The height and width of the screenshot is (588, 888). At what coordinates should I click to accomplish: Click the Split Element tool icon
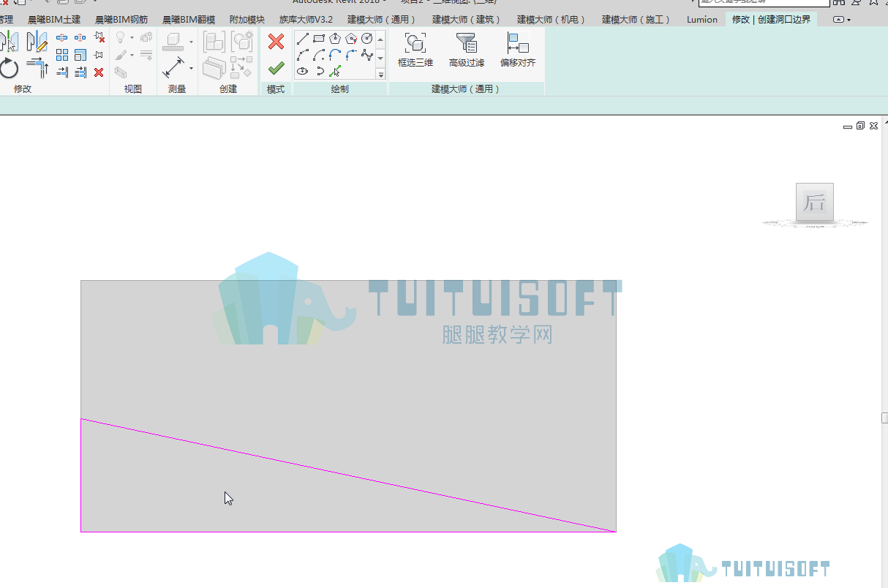(x=62, y=37)
